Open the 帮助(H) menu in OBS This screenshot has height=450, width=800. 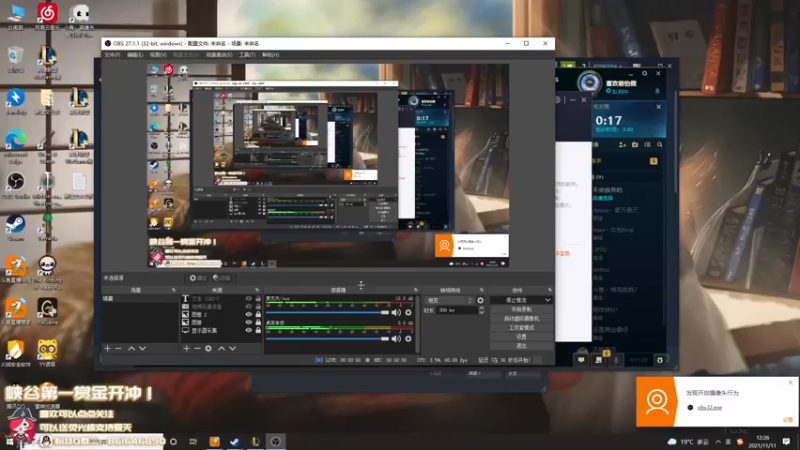(270, 55)
